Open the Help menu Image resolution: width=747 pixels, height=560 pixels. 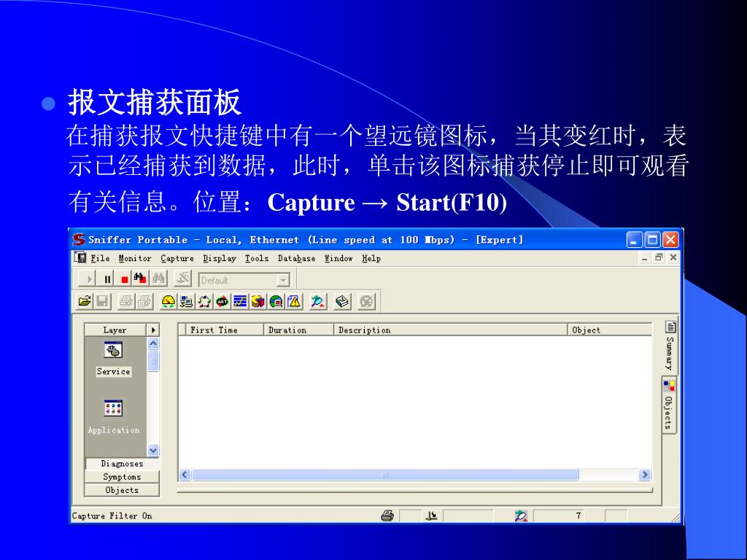[x=371, y=258]
